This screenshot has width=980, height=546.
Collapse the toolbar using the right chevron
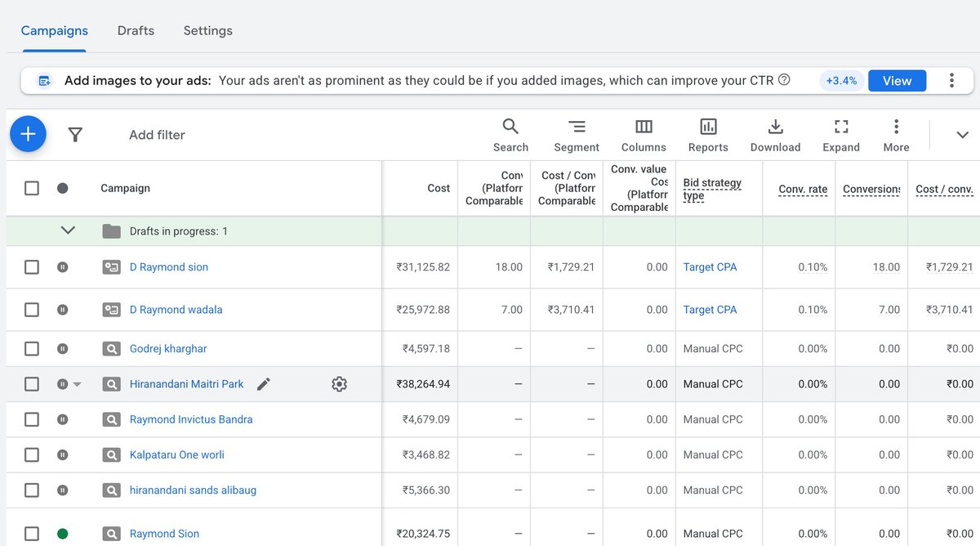962,135
